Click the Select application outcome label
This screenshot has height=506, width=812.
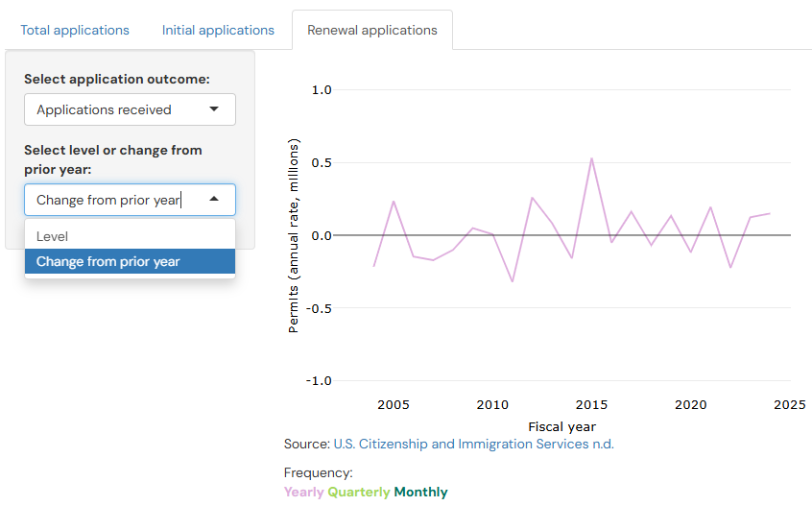click(116, 79)
